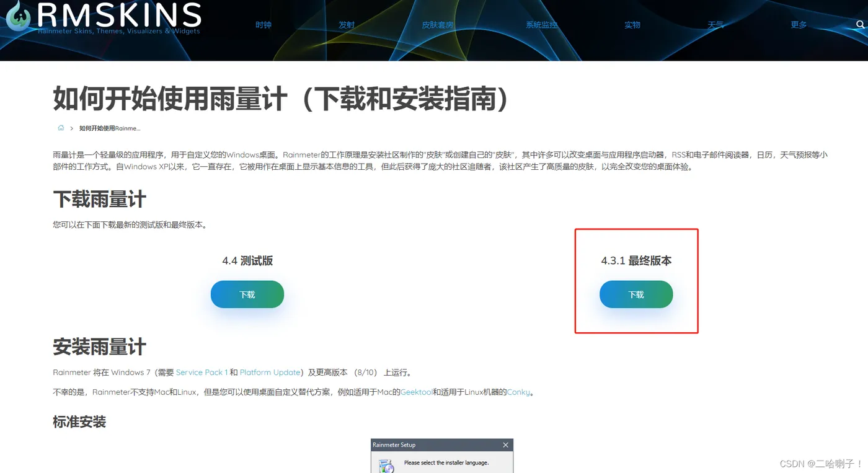Click the Rainmeter Skins, Themes tagline
Screen dimensions: 868x473
[119, 31]
